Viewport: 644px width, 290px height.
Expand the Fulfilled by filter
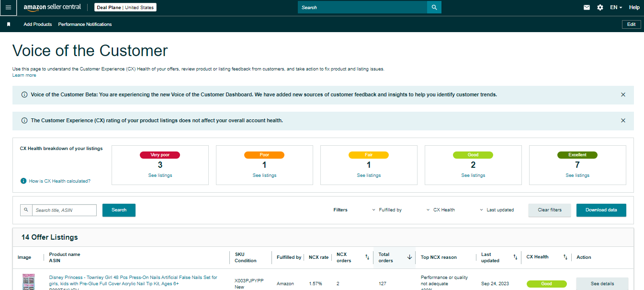(x=387, y=210)
